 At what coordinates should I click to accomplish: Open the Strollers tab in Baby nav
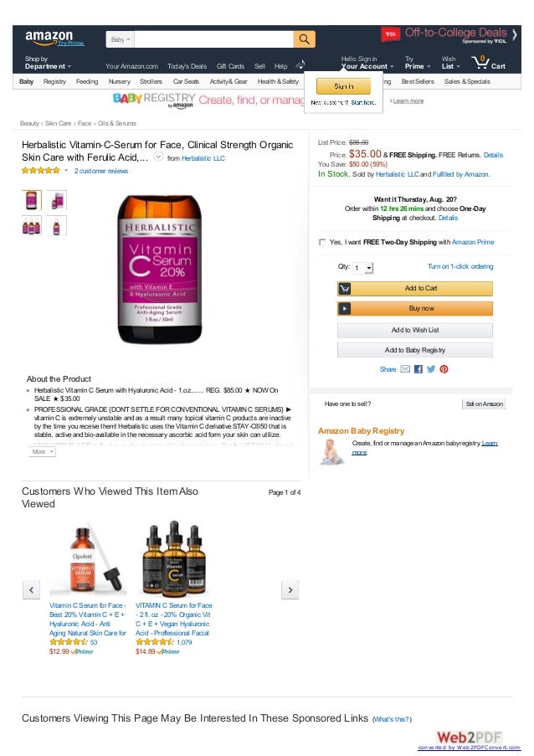[151, 81]
